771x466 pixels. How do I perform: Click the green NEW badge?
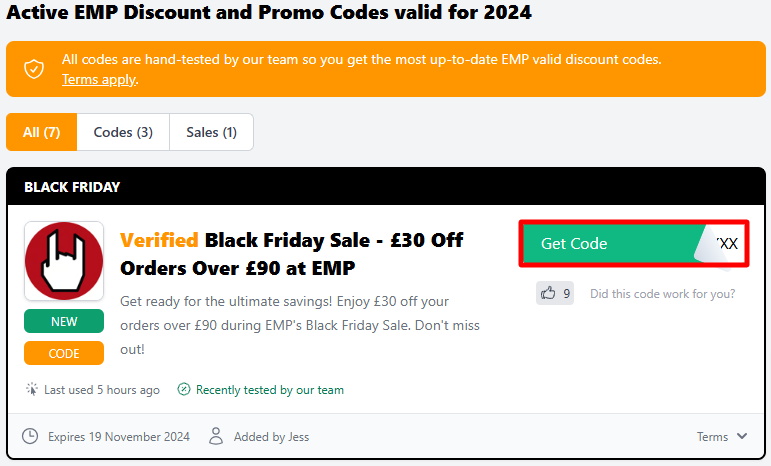pos(64,321)
